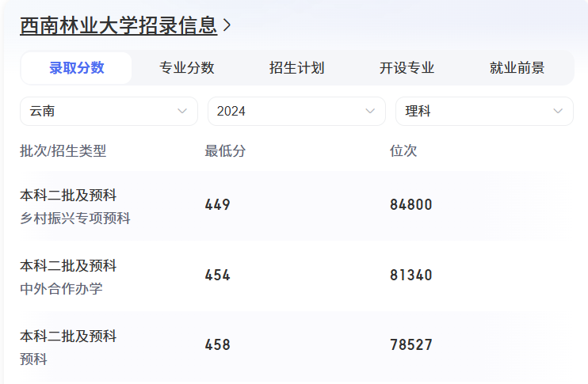The height and width of the screenshot is (384, 588).
Task: Open the 招生计划 tab
Action: (x=296, y=68)
